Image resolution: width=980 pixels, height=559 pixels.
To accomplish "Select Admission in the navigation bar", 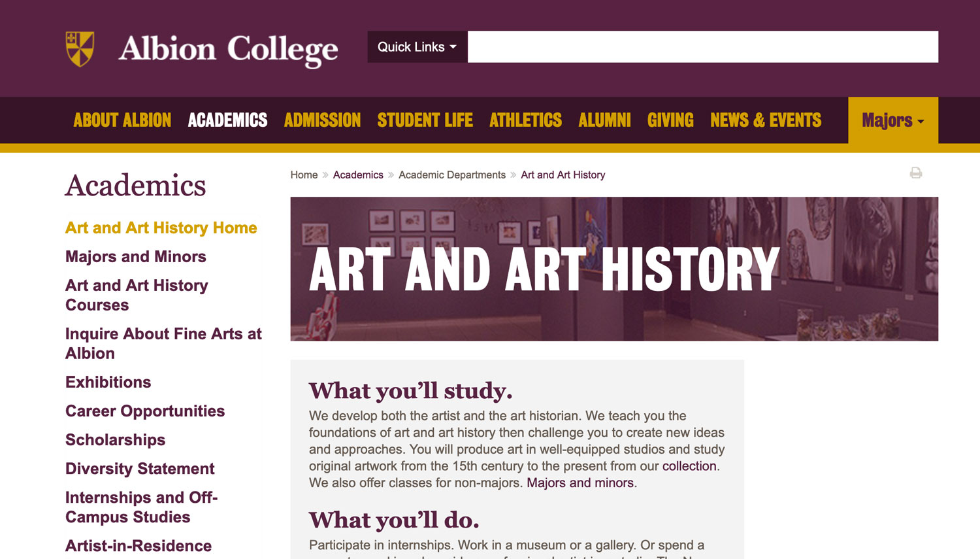I will coord(322,120).
